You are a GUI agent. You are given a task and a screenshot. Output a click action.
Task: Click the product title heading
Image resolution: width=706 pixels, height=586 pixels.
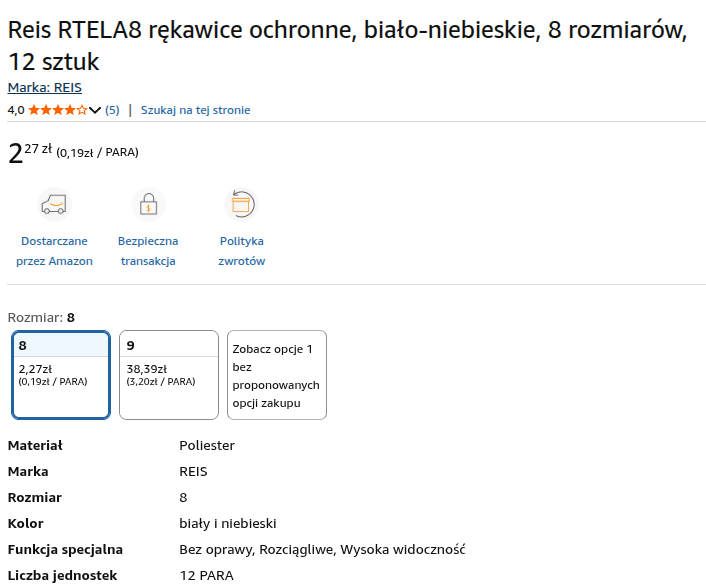pos(347,46)
